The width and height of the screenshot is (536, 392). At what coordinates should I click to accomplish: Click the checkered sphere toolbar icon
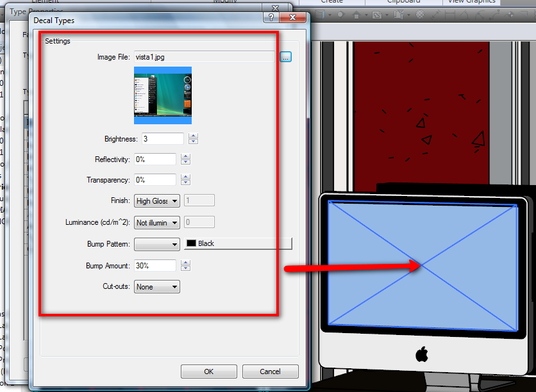(x=420, y=14)
